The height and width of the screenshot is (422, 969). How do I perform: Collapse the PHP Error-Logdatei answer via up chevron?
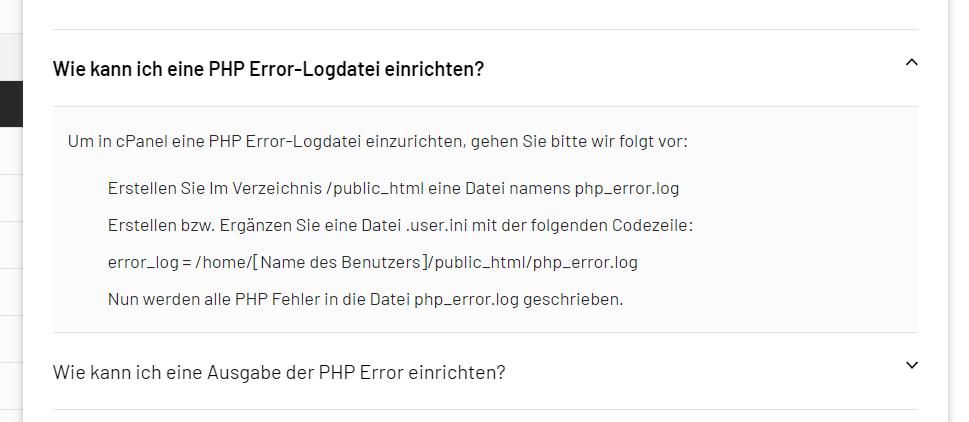pyautogui.click(x=912, y=62)
